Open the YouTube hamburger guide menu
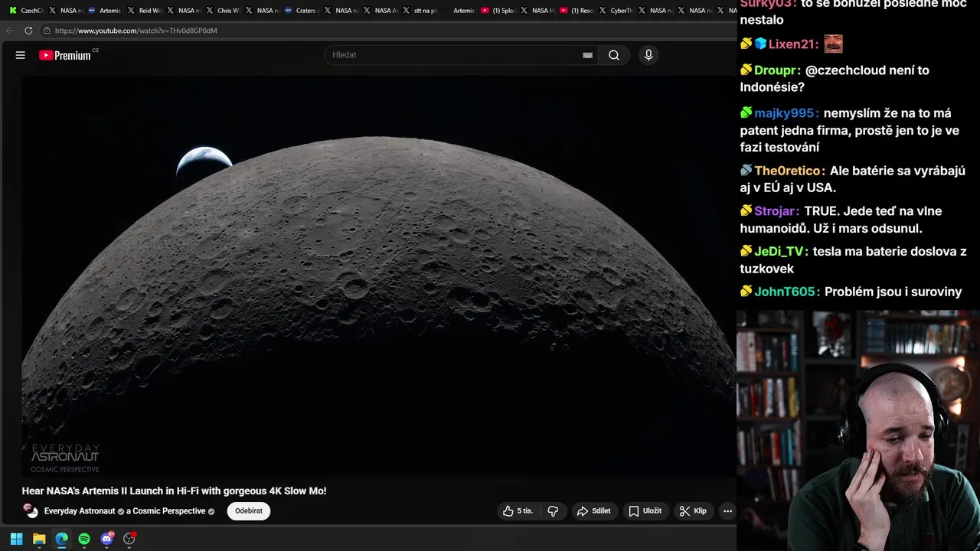The image size is (980, 551). (21, 55)
